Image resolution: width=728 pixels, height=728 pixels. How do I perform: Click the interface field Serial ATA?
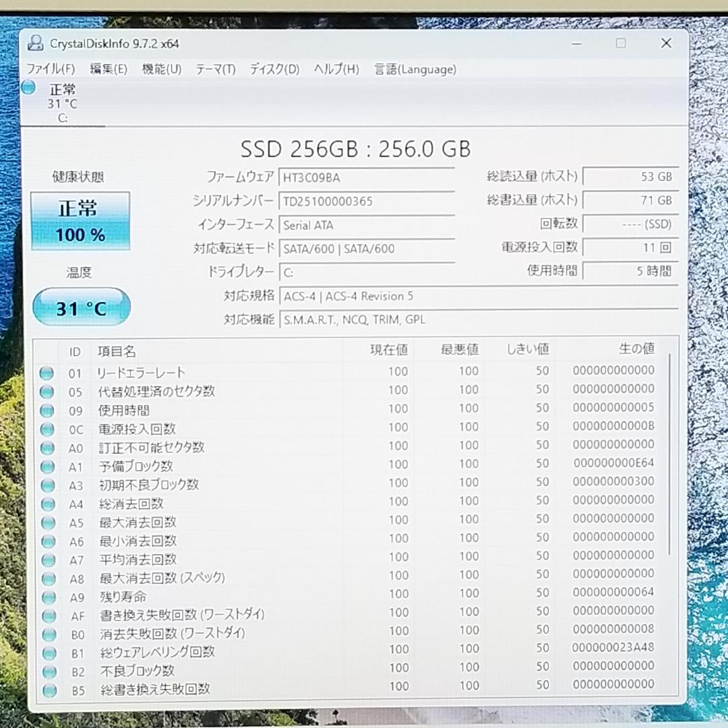366,225
